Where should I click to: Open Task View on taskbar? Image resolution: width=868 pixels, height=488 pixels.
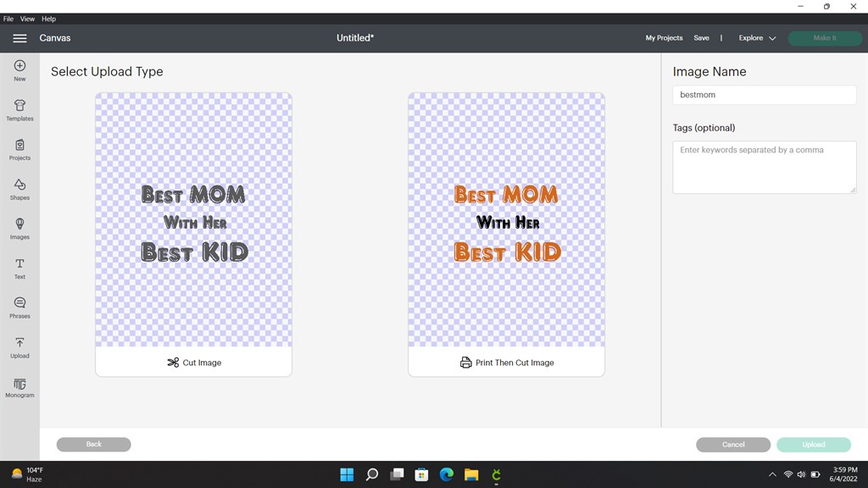click(x=397, y=474)
